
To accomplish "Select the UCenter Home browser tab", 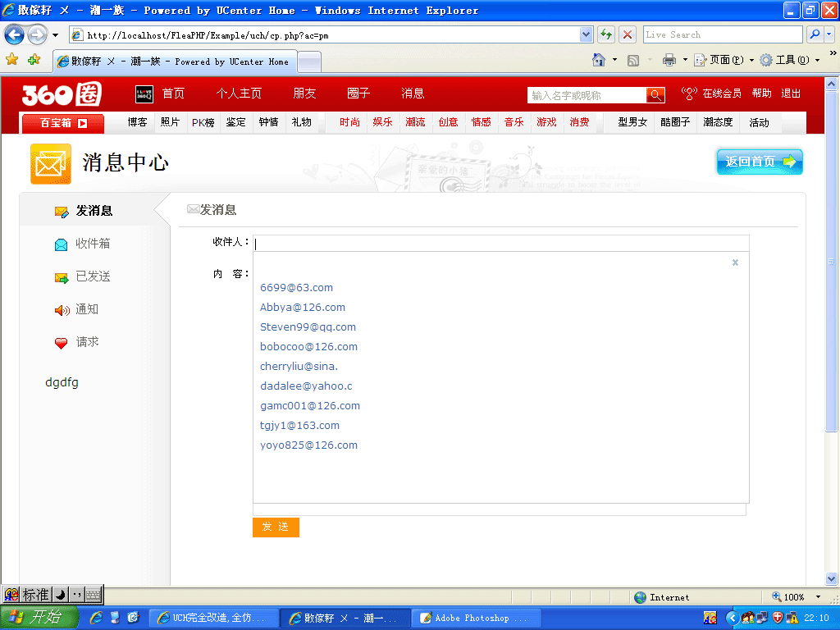I will coord(175,62).
